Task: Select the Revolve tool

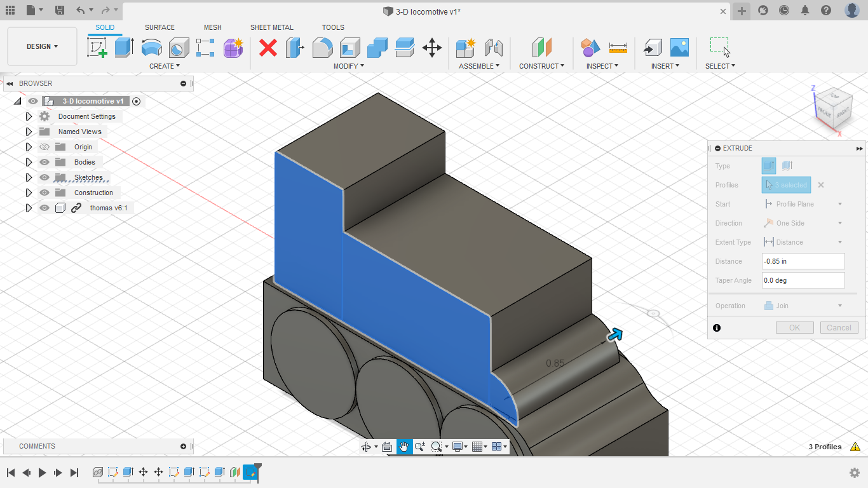Action: [x=151, y=48]
